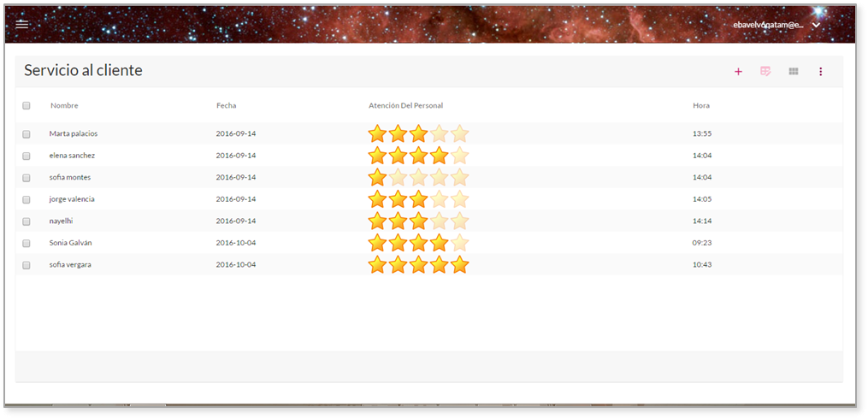Screen dimensions: 868x419
Task: Expand the user account dropdown arrow
Action: [816, 25]
